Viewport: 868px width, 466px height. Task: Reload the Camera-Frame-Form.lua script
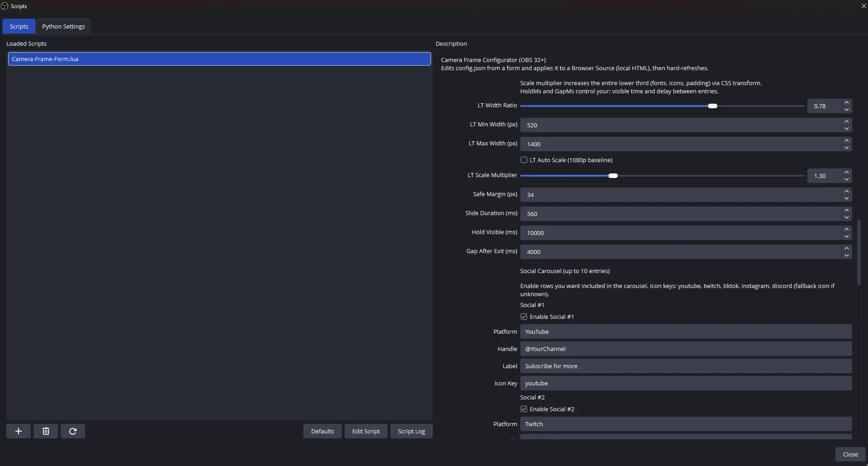click(x=72, y=431)
